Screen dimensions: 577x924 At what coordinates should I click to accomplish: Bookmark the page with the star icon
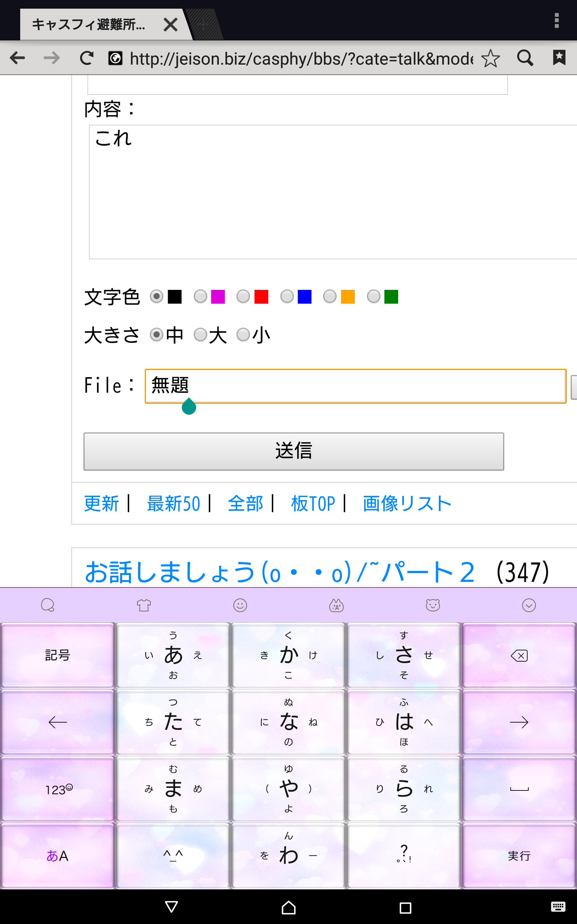(490, 58)
